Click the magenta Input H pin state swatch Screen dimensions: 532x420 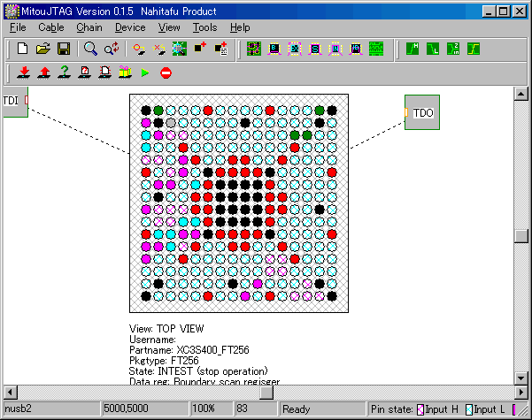tap(421, 409)
